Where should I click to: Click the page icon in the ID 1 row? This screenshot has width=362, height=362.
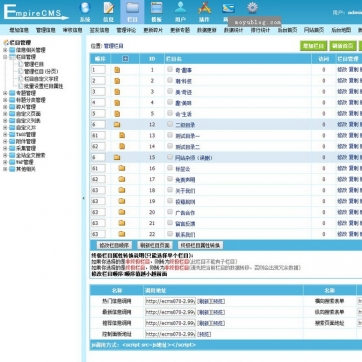pos(117,70)
